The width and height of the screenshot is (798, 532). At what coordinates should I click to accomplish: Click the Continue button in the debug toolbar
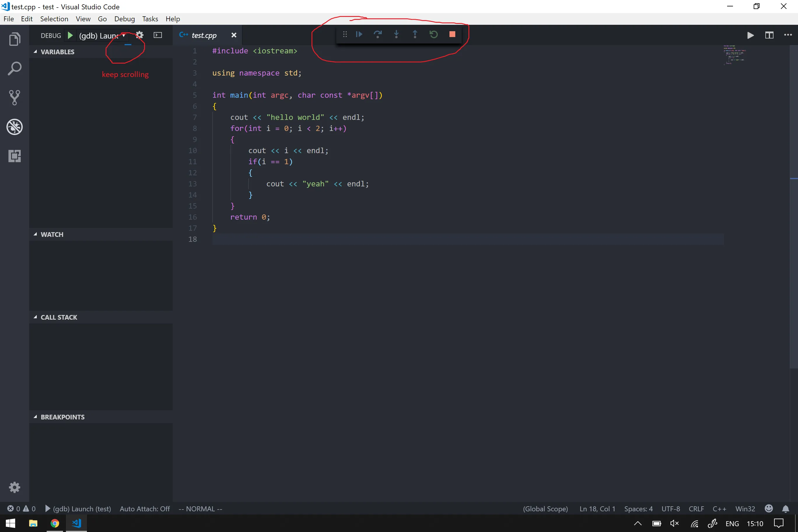click(x=359, y=34)
